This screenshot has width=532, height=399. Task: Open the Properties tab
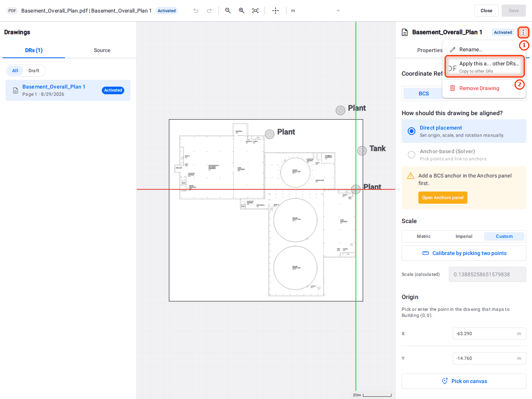[x=430, y=50]
